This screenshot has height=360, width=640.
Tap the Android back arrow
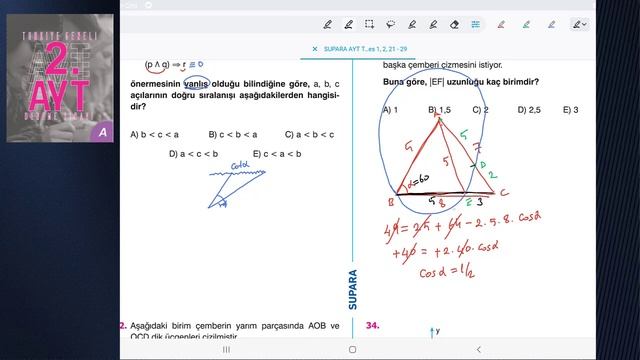479,349
